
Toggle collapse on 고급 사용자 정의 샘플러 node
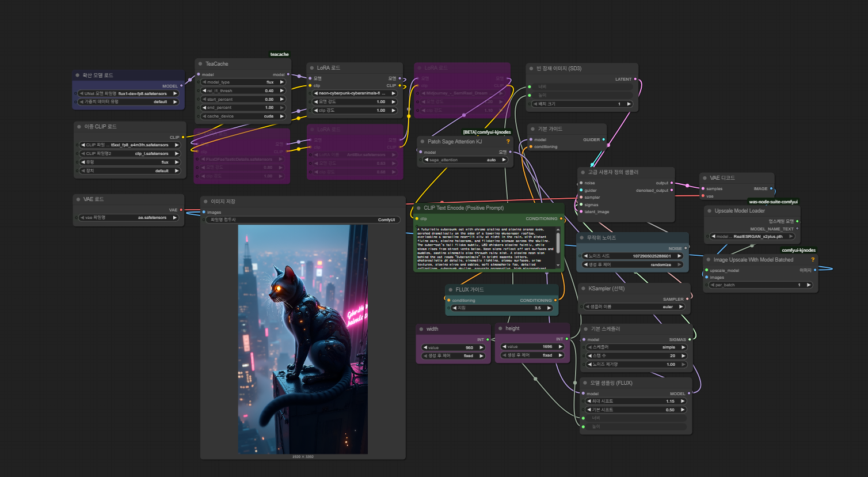pyautogui.click(x=583, y=172)
